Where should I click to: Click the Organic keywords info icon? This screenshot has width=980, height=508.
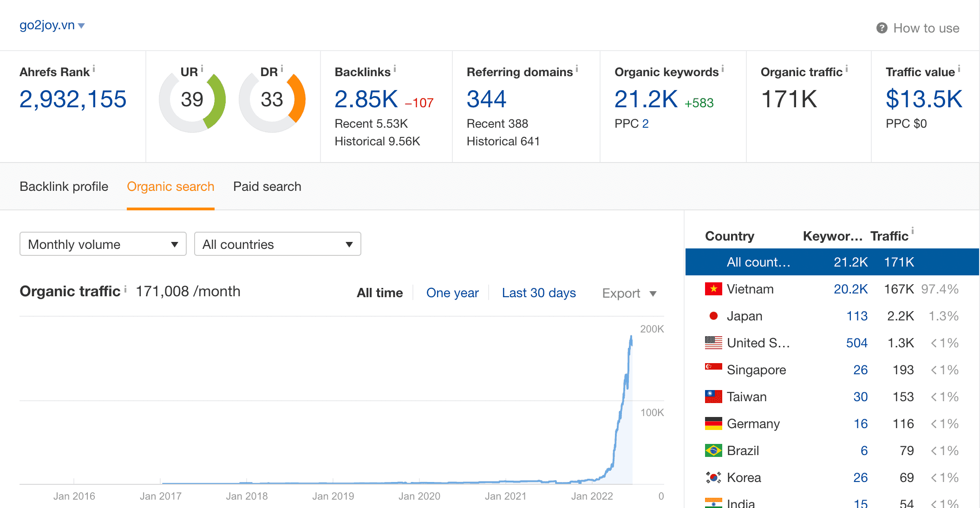tap(723, 69)
